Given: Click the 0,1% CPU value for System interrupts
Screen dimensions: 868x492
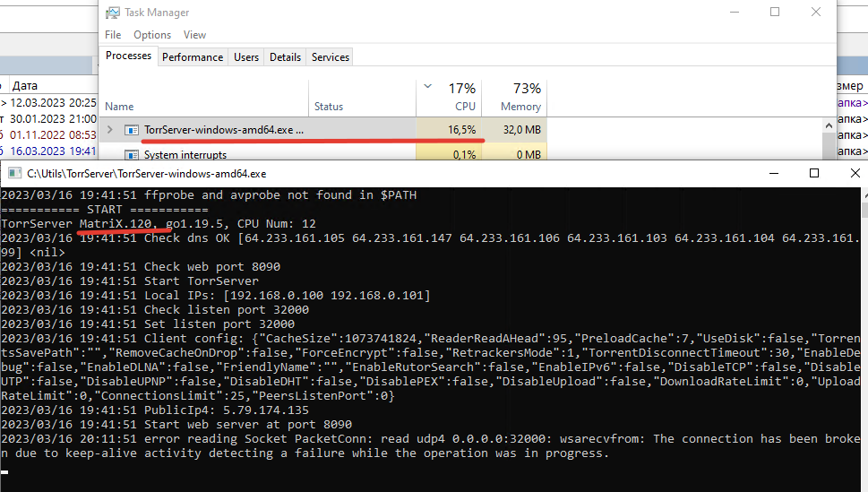Looking at the screenshot, I should [464, 154].
